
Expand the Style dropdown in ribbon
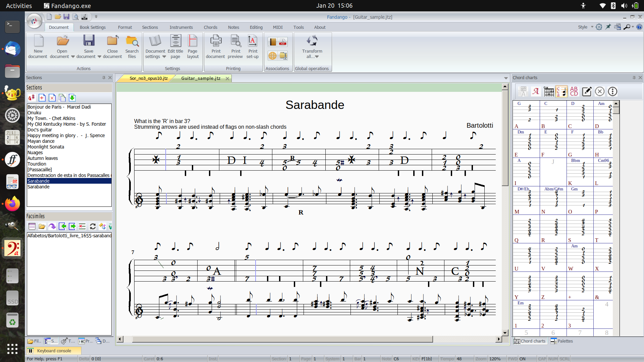coord(592,27)
